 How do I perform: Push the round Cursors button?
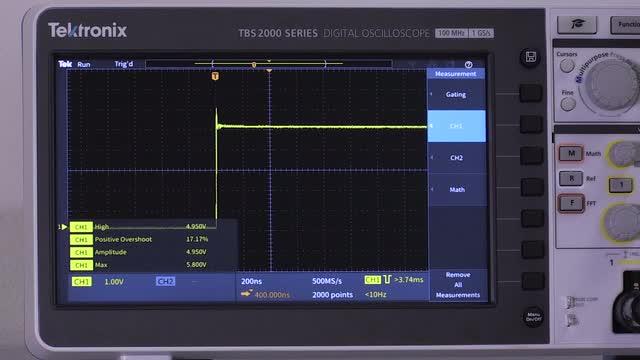567,65
